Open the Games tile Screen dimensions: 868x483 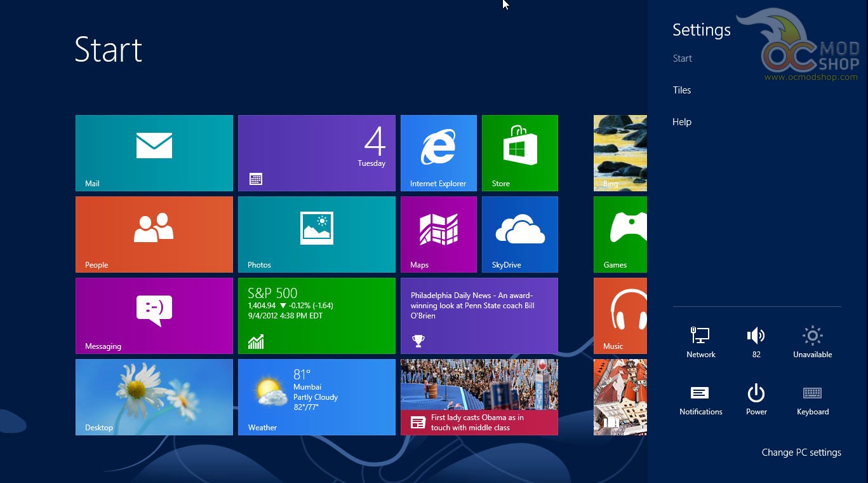tap(620, 235)
